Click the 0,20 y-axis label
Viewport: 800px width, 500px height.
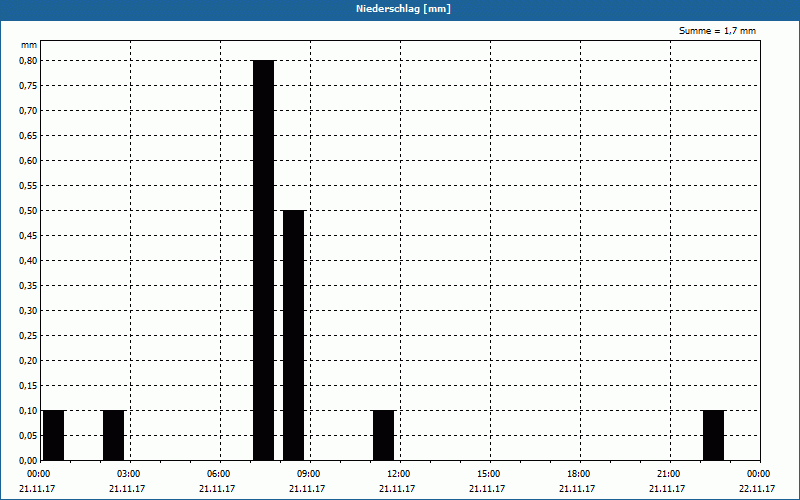pos(28,361)
